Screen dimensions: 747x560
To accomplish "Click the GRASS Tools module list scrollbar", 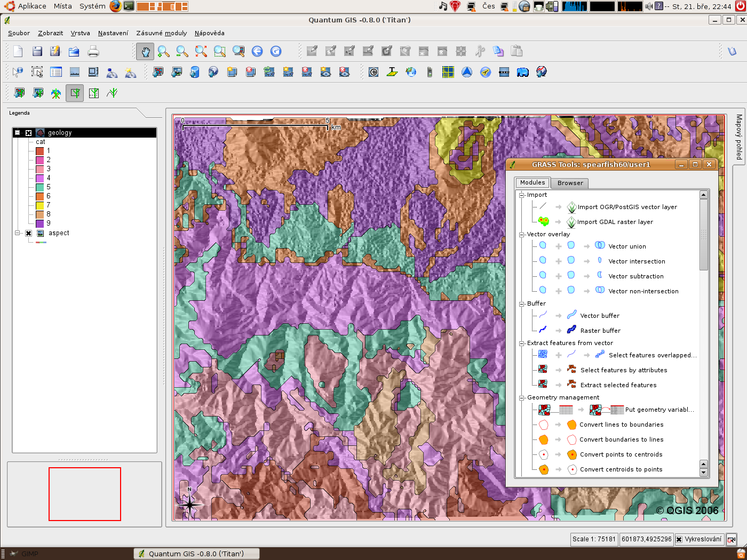I will click(x=704, y=235).
